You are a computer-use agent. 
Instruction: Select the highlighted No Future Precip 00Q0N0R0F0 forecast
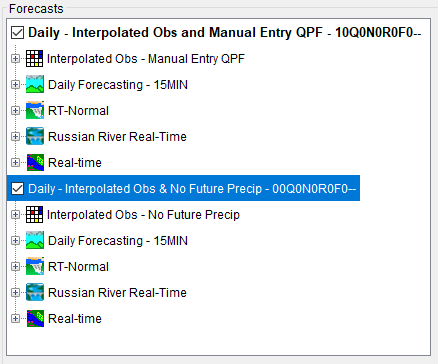(192, 189)
